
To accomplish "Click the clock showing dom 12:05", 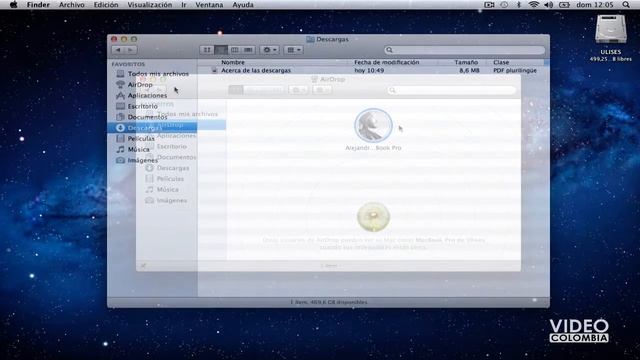I will (595, 5).
